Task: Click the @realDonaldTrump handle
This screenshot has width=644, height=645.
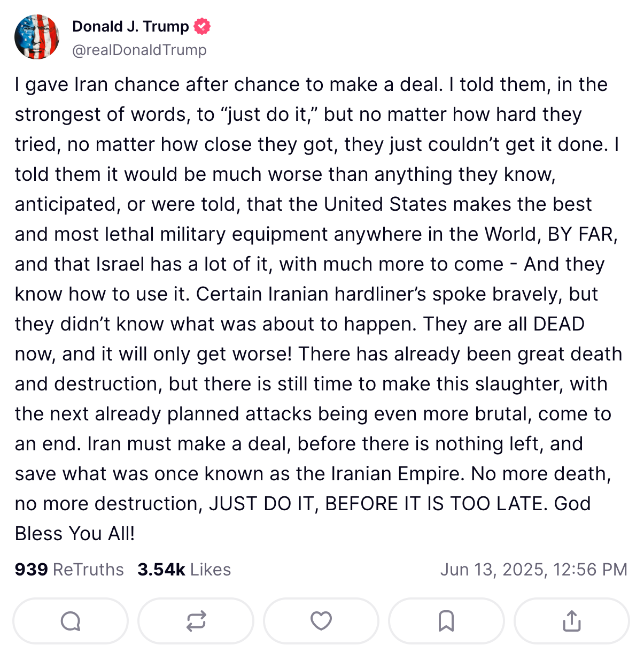Action: pos(139,50)
